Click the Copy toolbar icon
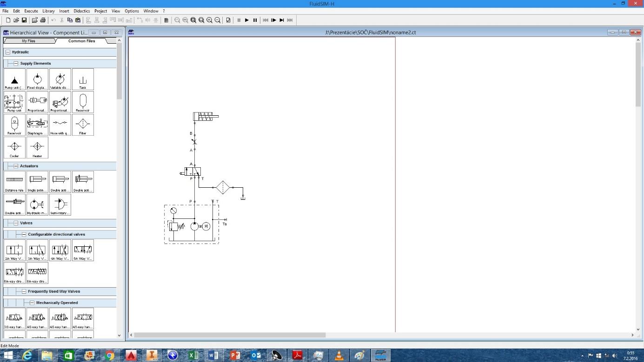The image size is (644, 362). point(70,20)
